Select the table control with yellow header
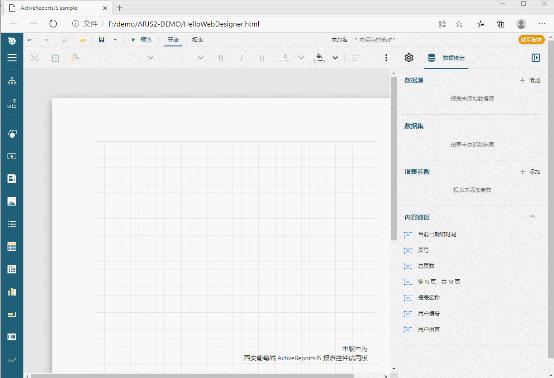 tap(12, 247)
